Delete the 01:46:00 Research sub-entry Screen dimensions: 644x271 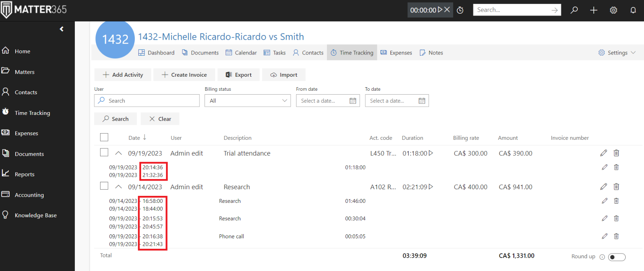click(x=616, y=201)
